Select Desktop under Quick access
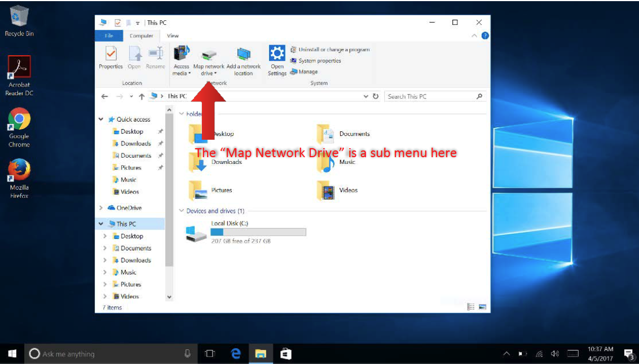The width and height of the screenshot is (639, 364). pos(131,131)
